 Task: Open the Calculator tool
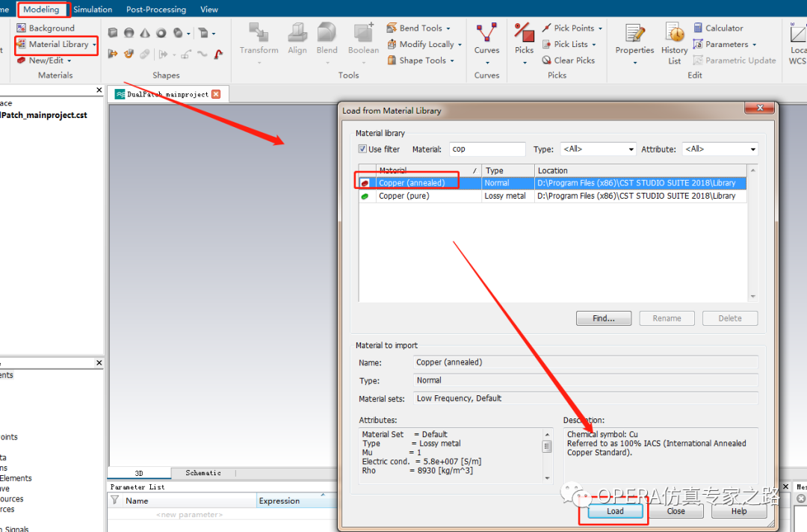tap(718, 28)
